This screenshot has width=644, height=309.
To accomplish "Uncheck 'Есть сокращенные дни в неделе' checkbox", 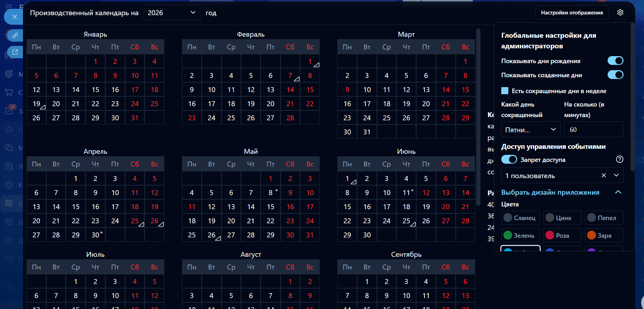I will (x=505, y=91).
